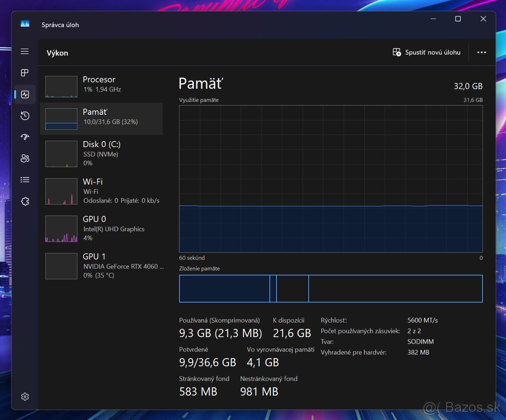Maximize the Správca úloh window
The image size is (506, 420).
[458, 19]
